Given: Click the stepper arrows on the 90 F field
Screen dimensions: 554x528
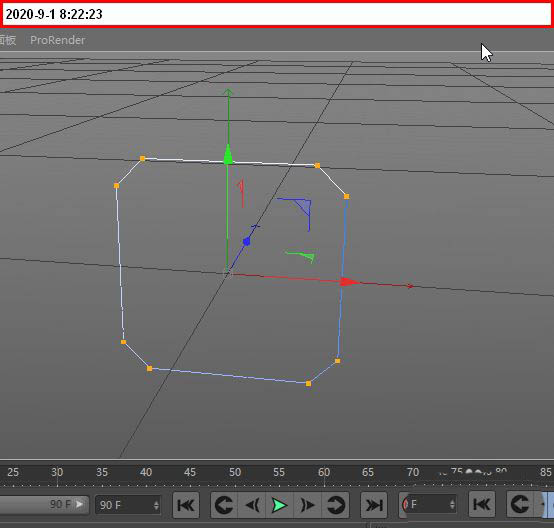Looking at the screenshot, I should (x=156, y=505).
